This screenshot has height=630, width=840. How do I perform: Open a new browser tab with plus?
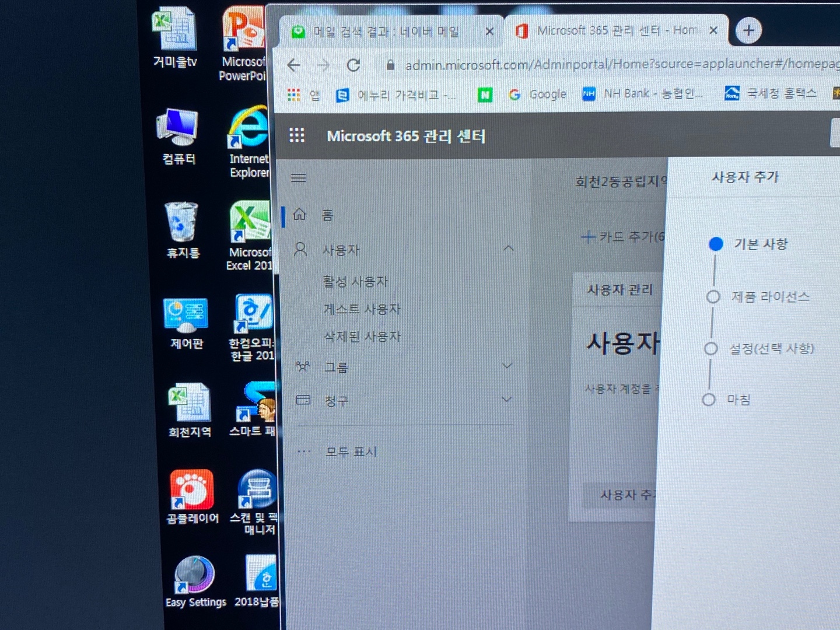pyautogui.click(x=748, y=30)
